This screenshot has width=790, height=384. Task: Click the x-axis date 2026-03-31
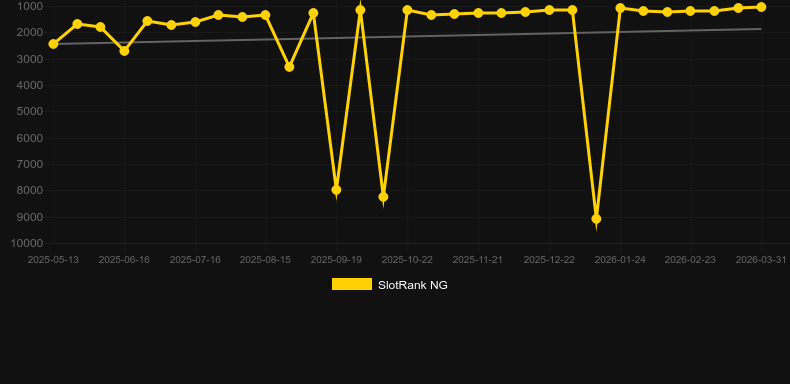[761, 260]
